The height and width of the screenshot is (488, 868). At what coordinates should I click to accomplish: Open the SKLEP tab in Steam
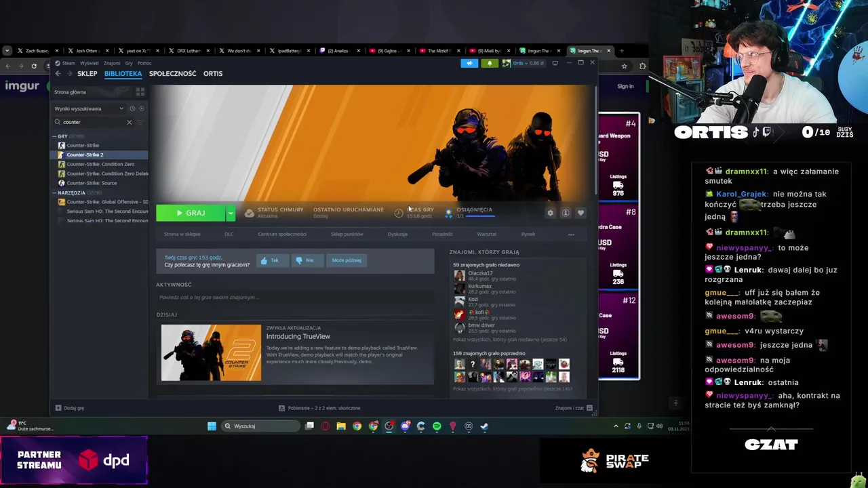(x=87, y=73)
